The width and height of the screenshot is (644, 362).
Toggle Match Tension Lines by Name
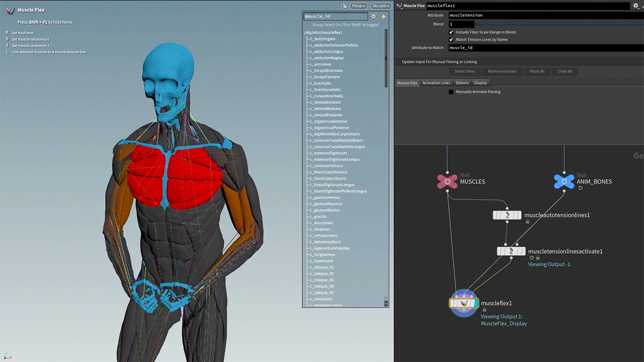coord(451,40)
